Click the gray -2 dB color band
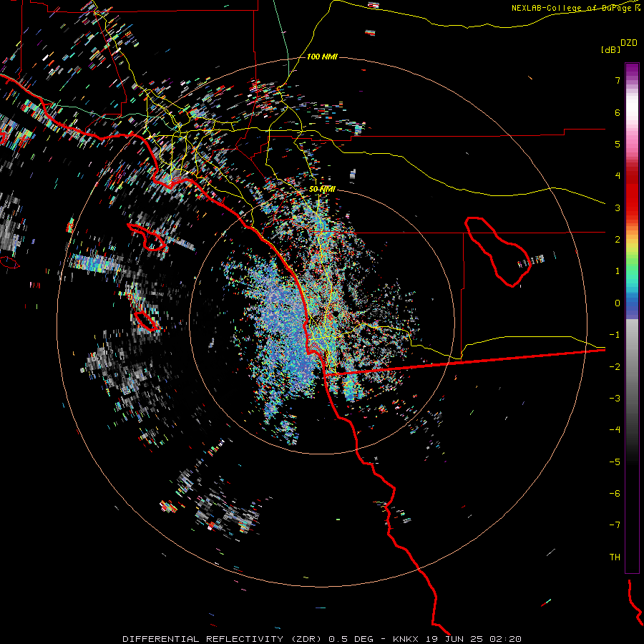644x644 pixels. tap(632, 366)
